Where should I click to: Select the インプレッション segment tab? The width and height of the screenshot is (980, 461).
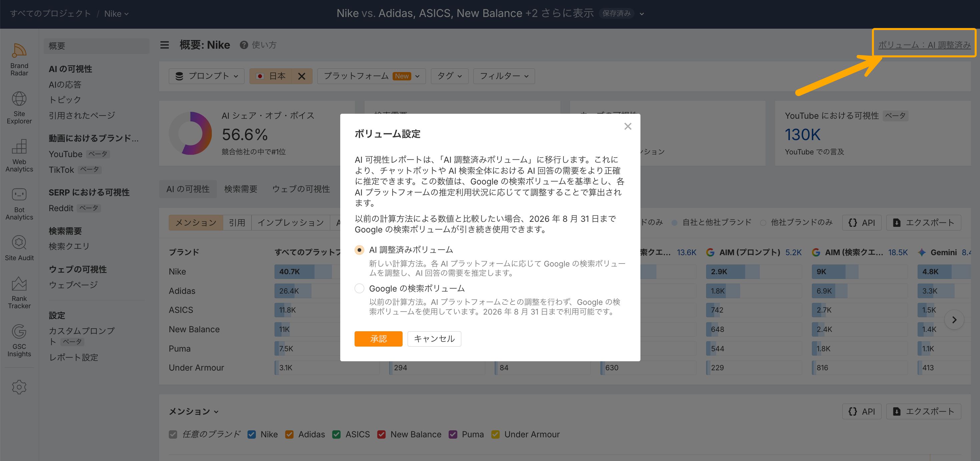[x=291, y=222]
